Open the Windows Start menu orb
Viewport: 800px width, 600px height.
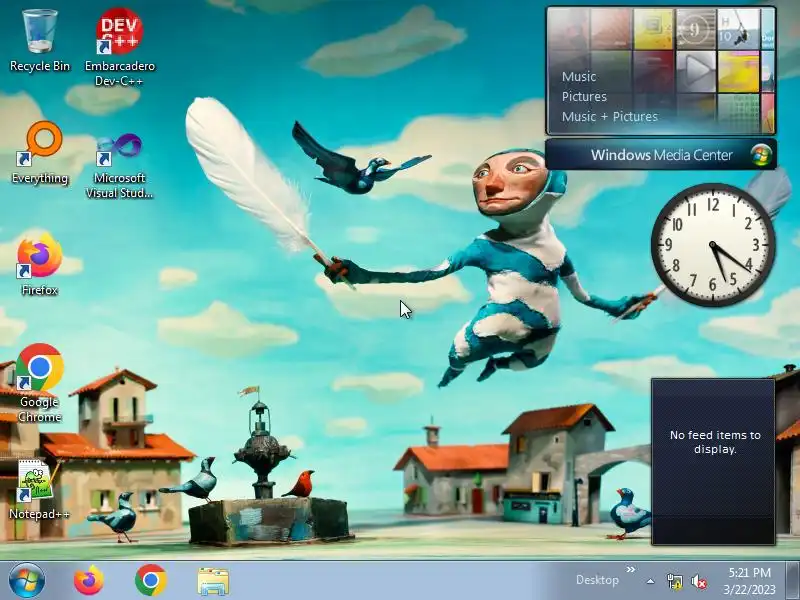pos(27,581)
